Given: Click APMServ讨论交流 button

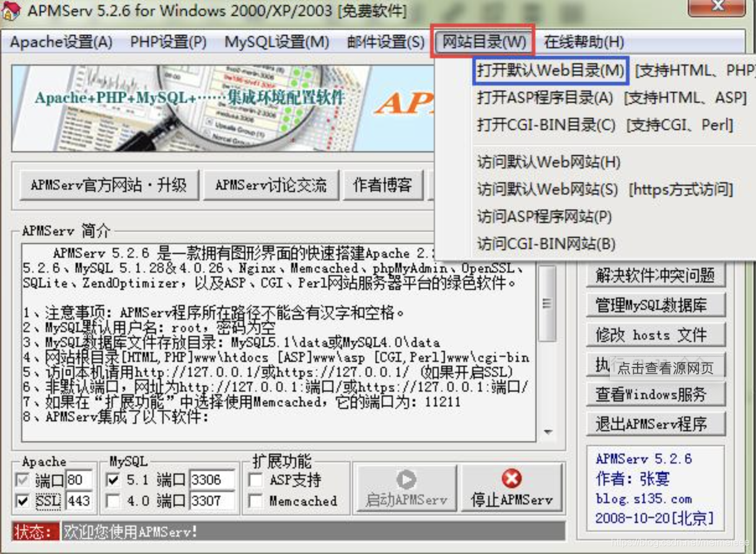Looking at the screenshot, I should coord(271,185).
